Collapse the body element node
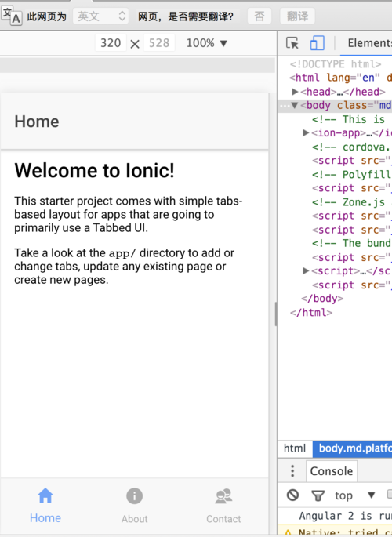The image size is (392, 537). coord(295,106)
